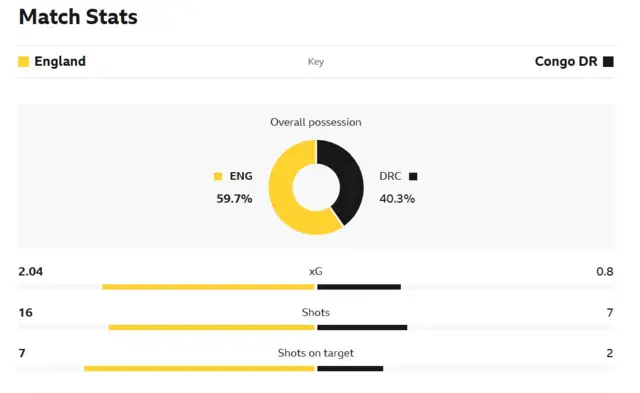The height and width of the screenshot is (393, 640).
Task: Click the England team name
Action: pyautogui.click(x=60, y=62)
